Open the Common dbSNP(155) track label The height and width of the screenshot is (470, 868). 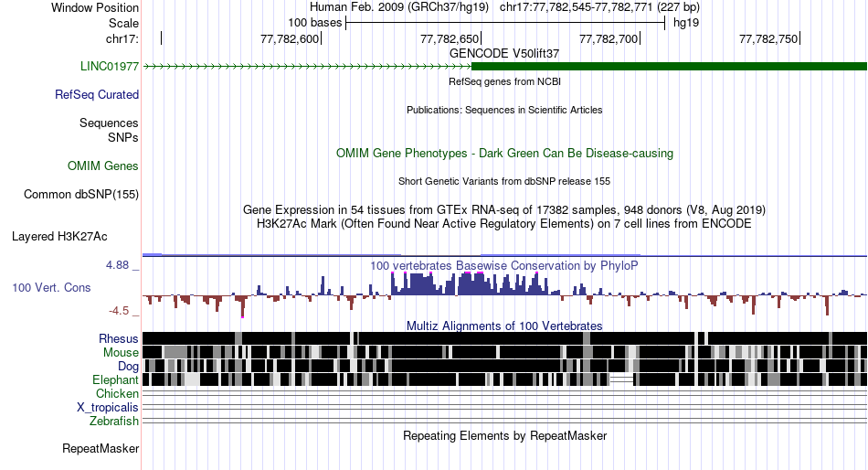(x=81, y=195)
